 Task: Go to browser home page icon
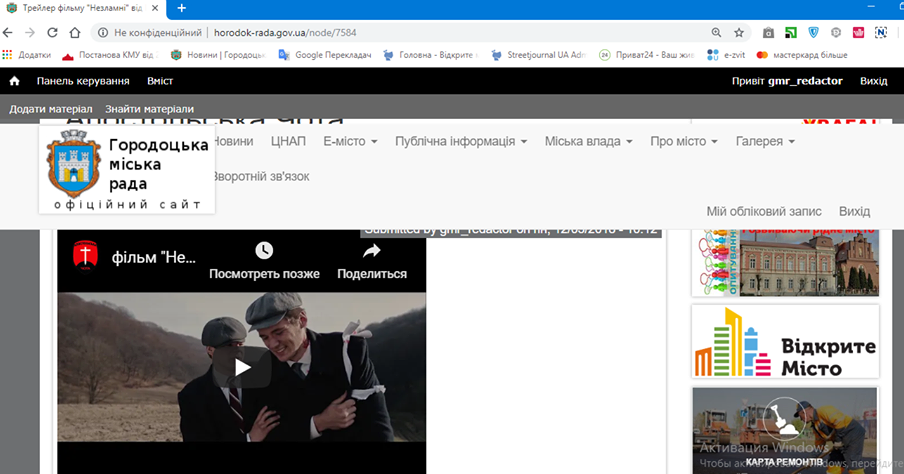pos(76,32)
